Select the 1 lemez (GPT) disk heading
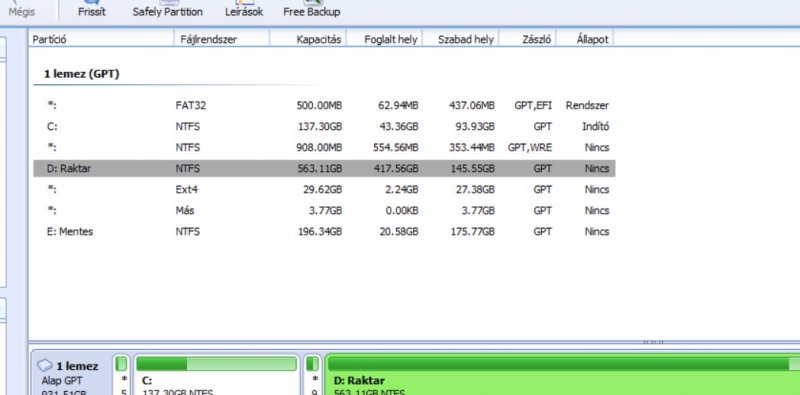The image size is (800, 395). coord(81,74)
